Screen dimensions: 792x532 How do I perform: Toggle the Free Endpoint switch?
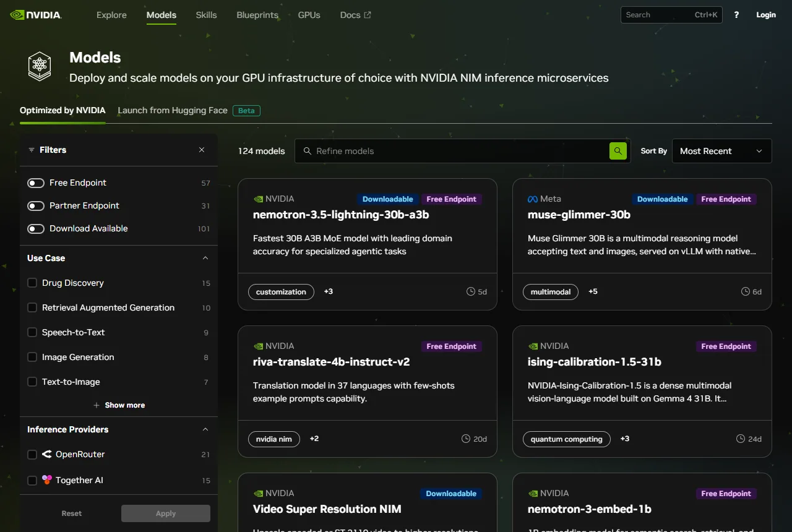tap(36, 183)
